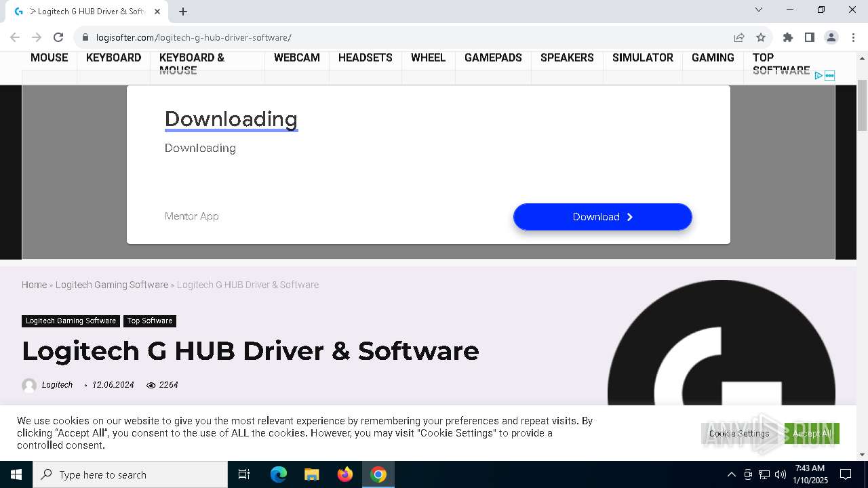This screenshot has width=868, height=488.
Task: Show hidden tray icons chevron
Action: 731,474
